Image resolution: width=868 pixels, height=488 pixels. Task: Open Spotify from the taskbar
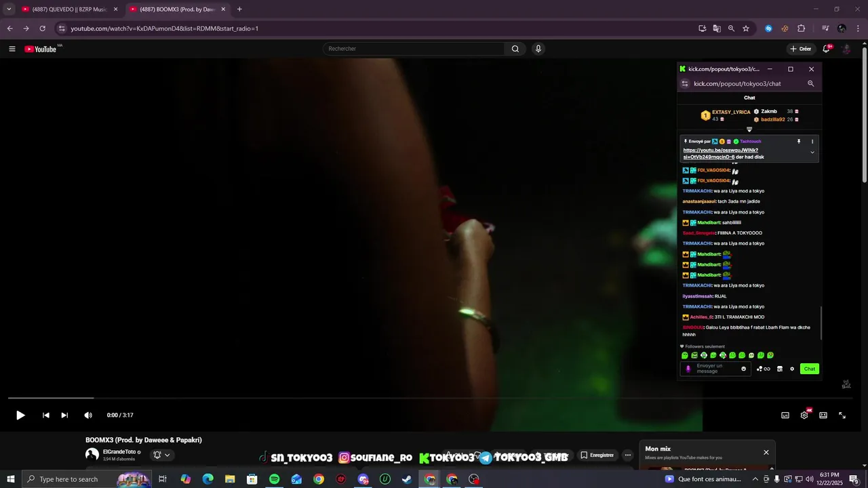[274, 479]
